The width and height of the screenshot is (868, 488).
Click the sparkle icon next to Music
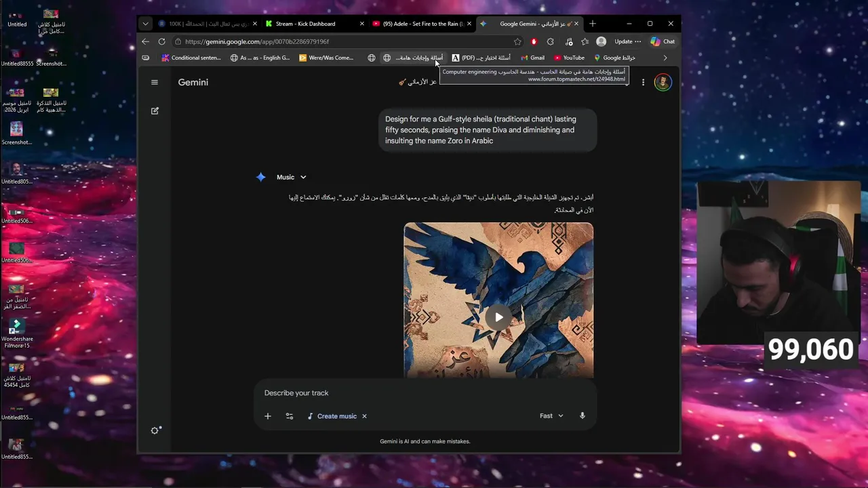pos(261,177)
